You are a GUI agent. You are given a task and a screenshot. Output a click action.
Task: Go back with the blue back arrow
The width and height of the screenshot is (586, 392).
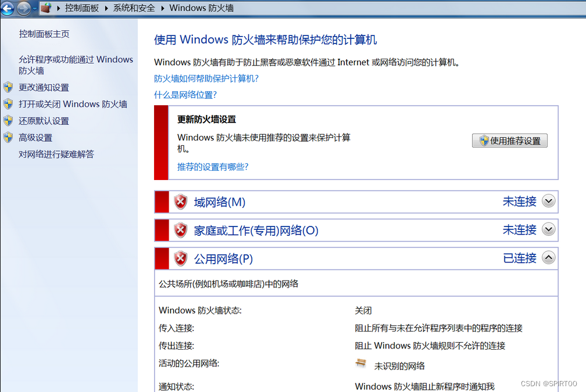7,8
